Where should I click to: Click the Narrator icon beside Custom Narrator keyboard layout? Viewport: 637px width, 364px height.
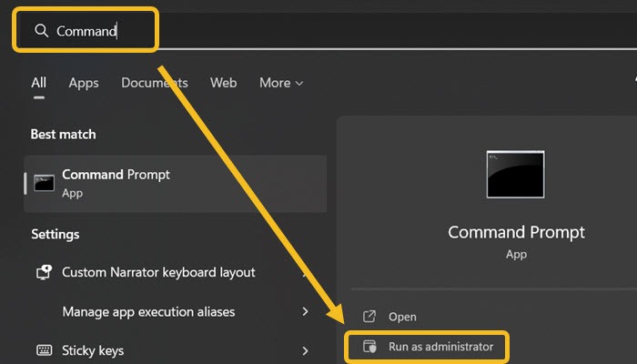(x=43, y=272)
